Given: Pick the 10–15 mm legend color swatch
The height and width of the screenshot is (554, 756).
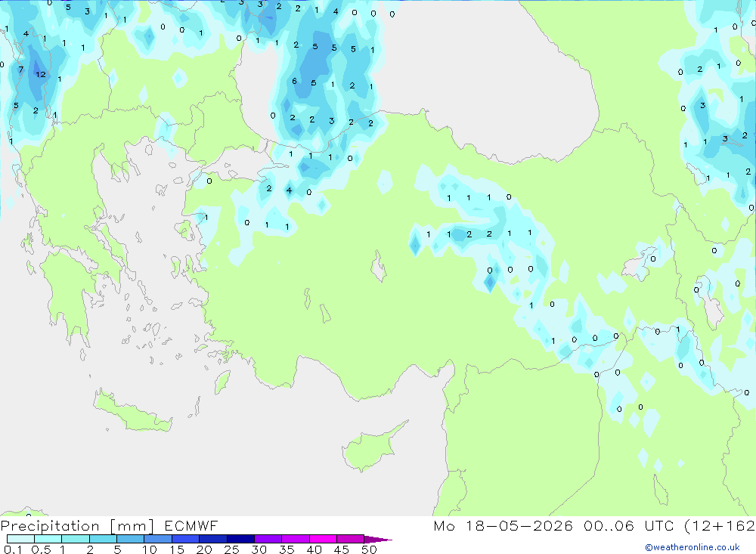Looking at the screenshot, I should [x=158, y=539].
